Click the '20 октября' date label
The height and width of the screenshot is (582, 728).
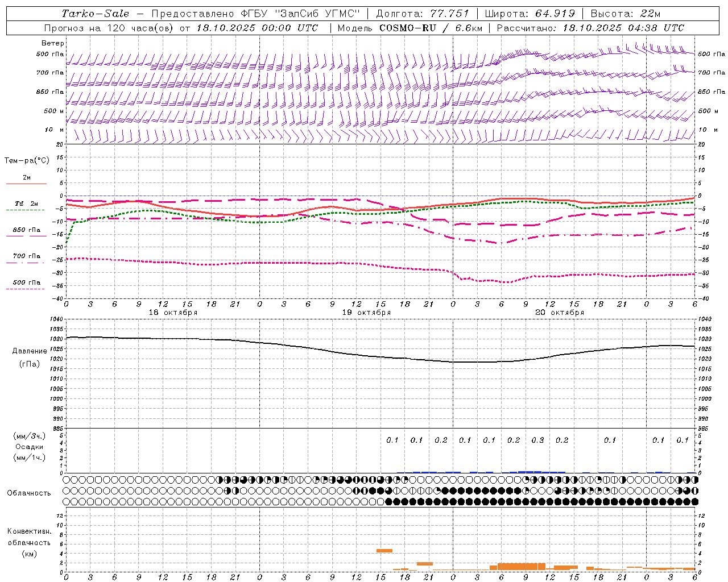[x=560, y=313]
